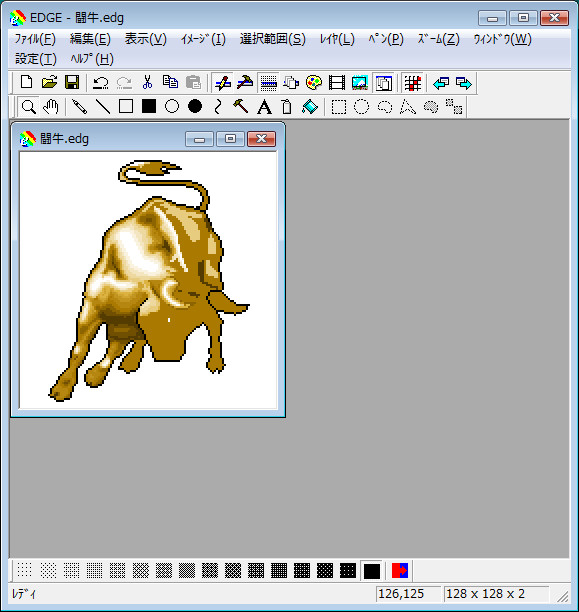This screenshot has height=612, width=579.
Task: Select the paint bucket fill tool
Action: click(310, 107)
